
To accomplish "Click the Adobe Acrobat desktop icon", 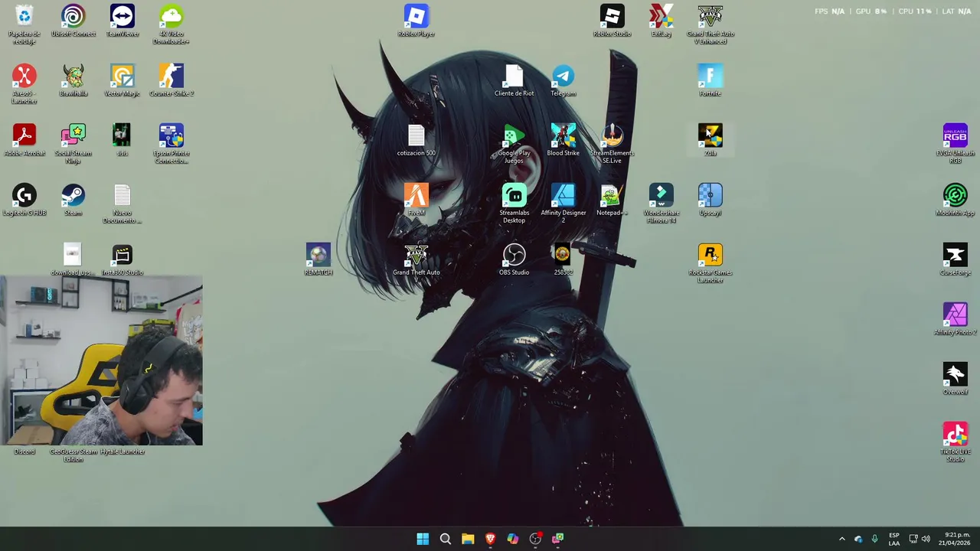I will point(24,140).
